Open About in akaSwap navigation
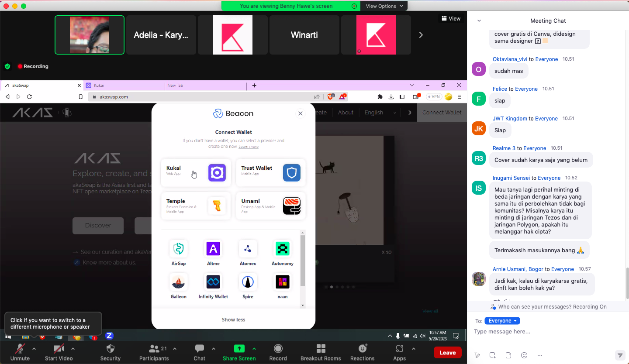Image resolution: width=629 pixels, height=364 pixels. (346, 112)
